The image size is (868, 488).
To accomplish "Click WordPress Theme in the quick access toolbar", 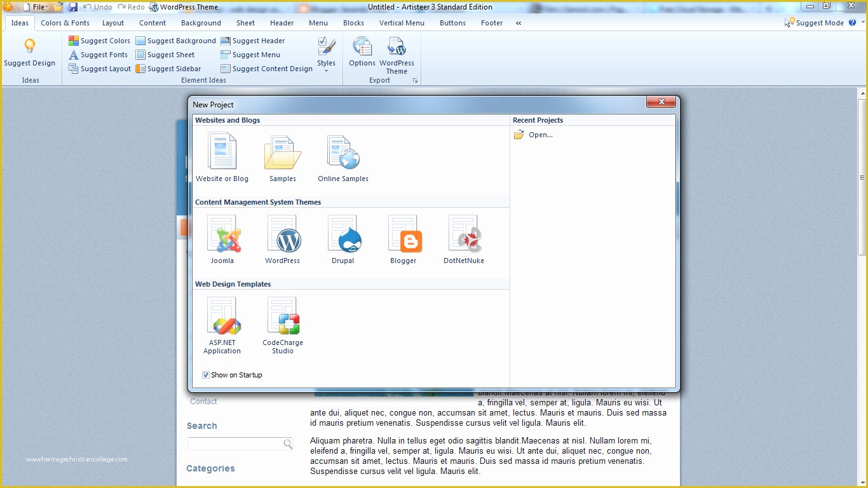I will pyautogui.click(x=183, y=7).
